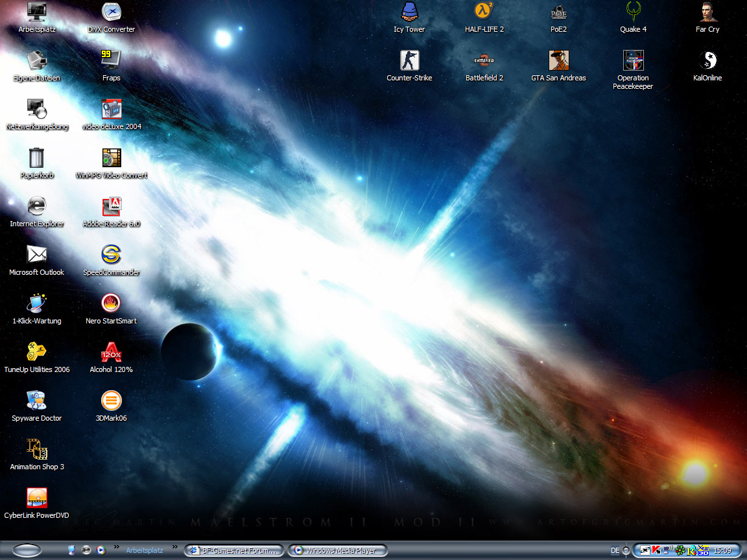Select the TuneUp Utilities 2006 icon
747x560 pixels.
coord(37,357)
